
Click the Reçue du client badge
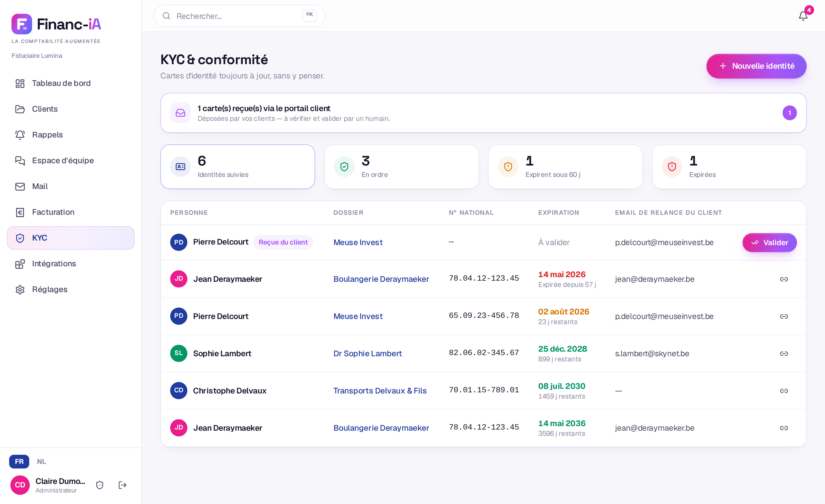(x=283, y=242)
